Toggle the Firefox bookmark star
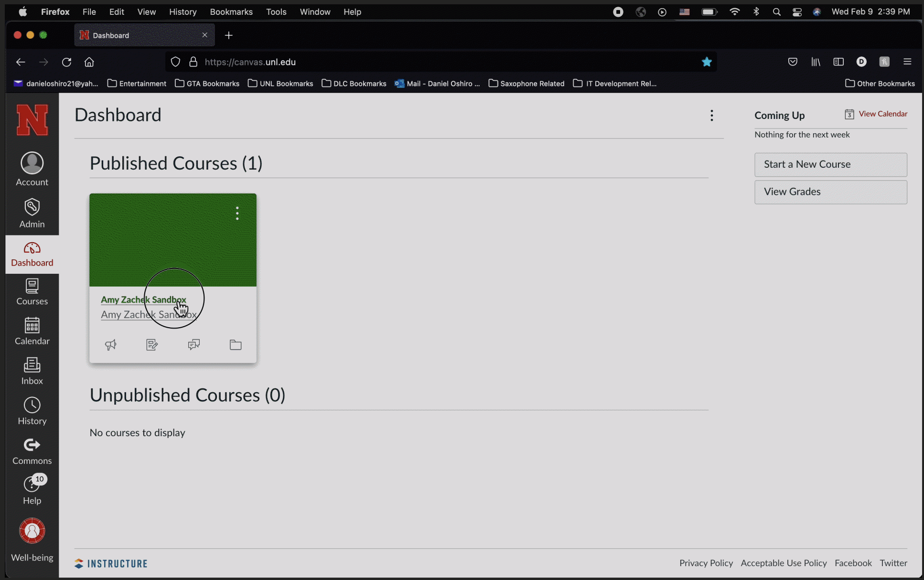Screen dimensions: 924x580 707,62
